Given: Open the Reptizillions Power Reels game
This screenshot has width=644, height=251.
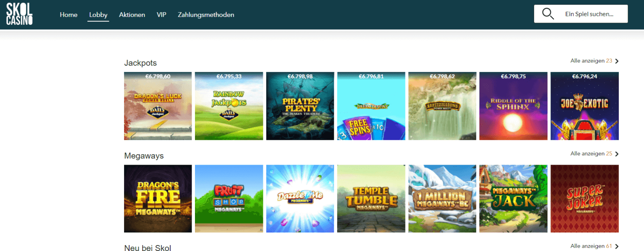Looking at the screenshot, I should point(442,106).
